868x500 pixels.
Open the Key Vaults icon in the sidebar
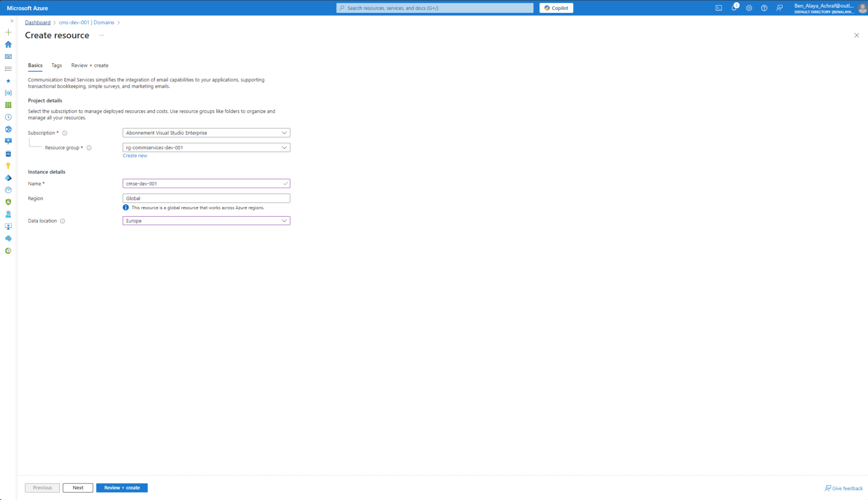click(8, 166)
